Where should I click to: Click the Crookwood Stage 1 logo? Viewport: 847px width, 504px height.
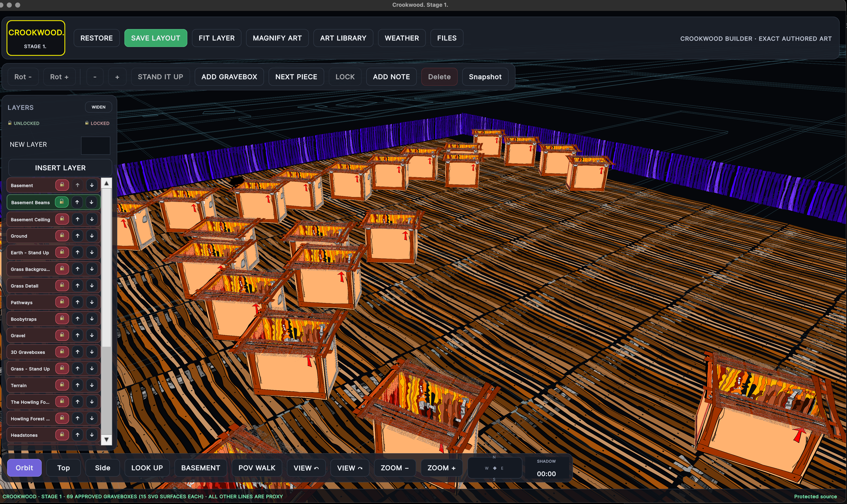(x=36, y=38)
